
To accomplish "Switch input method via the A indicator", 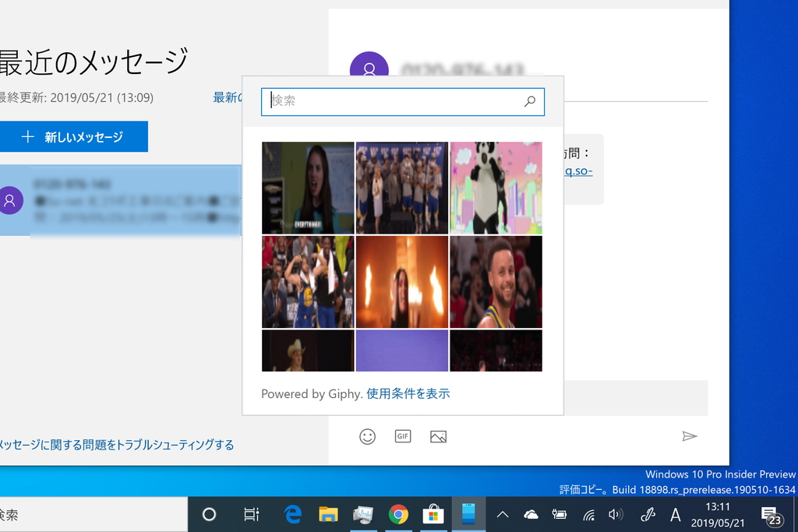I will click(x=676, y=514).
